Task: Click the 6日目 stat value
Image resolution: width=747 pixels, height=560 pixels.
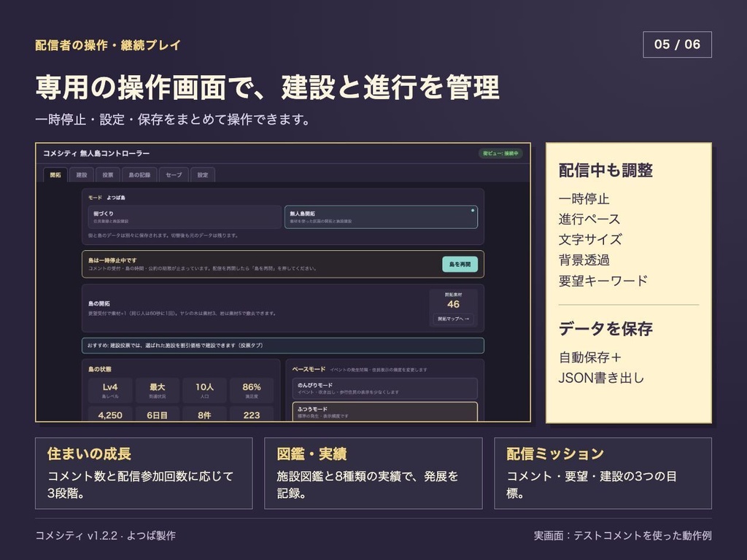Action: [x=158, y=415]
